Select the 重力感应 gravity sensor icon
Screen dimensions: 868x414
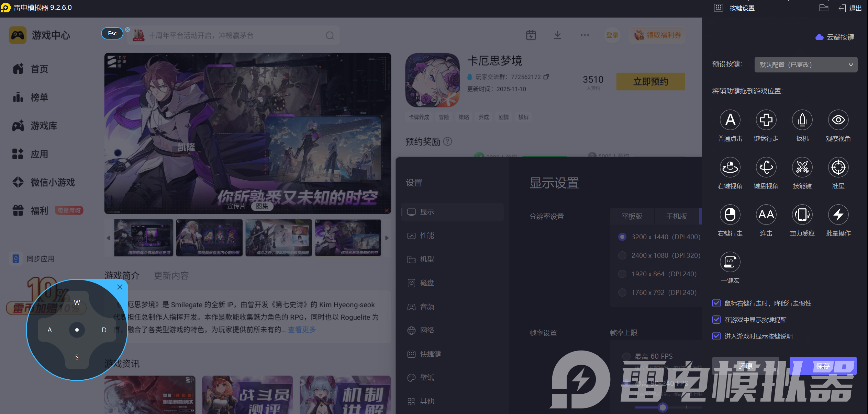point(802,215)
